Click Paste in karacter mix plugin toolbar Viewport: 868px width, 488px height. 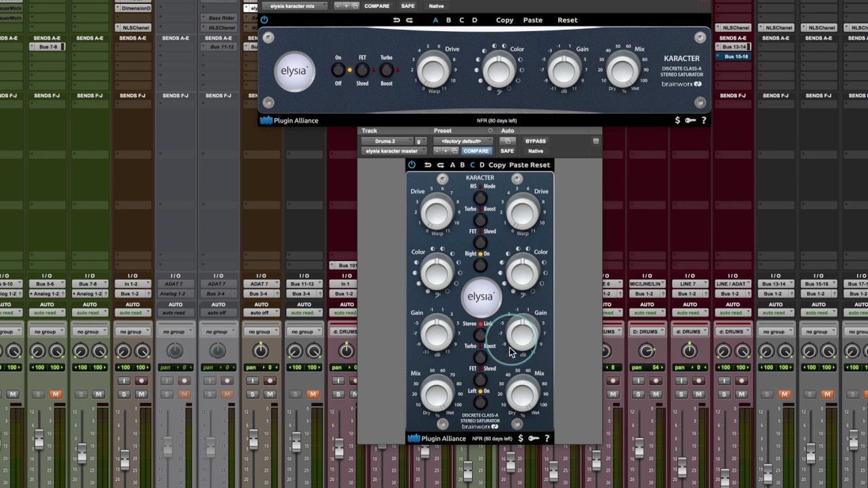(x=533, y=20)
